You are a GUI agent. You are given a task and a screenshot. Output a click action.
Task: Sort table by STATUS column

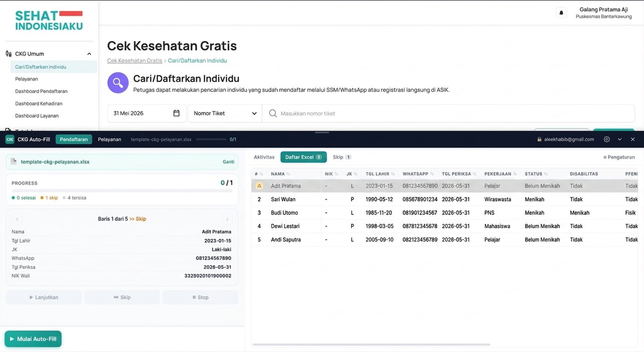click(x=536, y=174)
